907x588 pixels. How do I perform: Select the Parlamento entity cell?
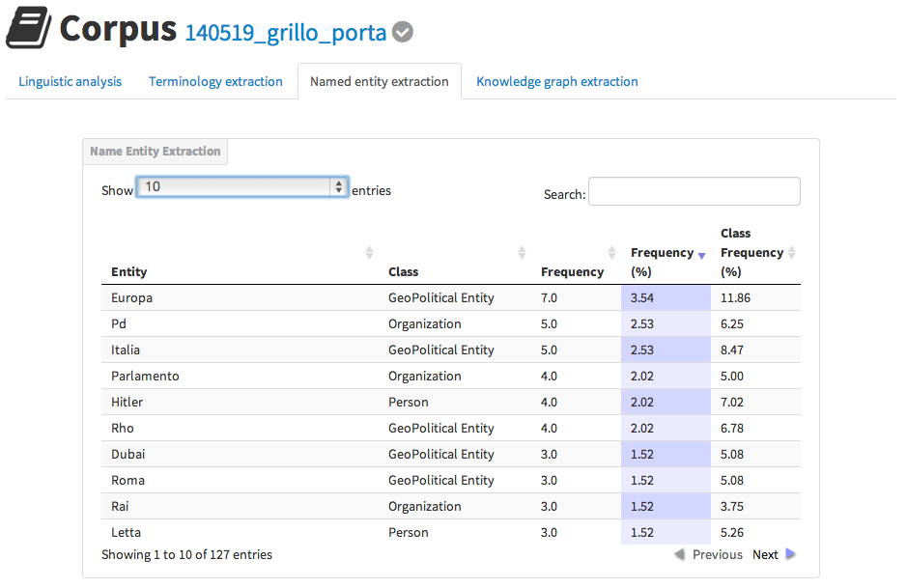(x=145, y=376)
